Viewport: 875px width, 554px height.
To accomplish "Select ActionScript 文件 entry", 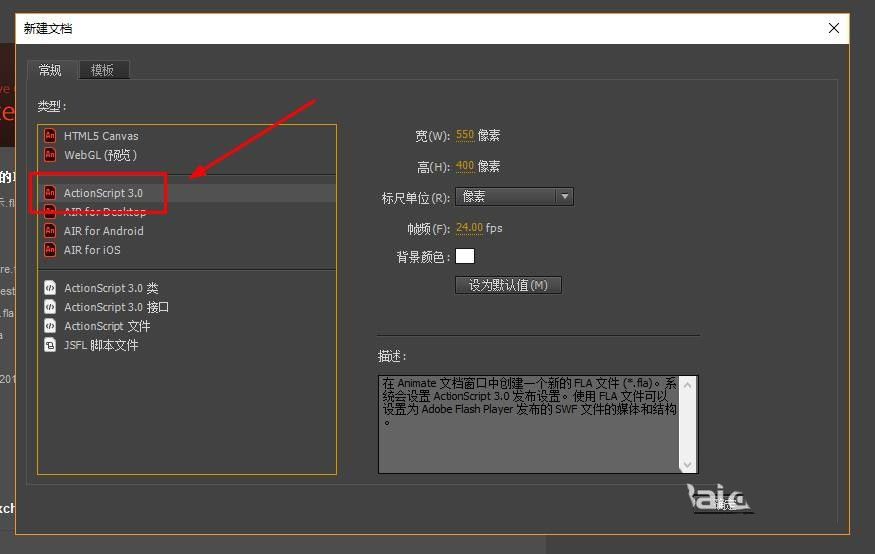I will click(187, 326).
